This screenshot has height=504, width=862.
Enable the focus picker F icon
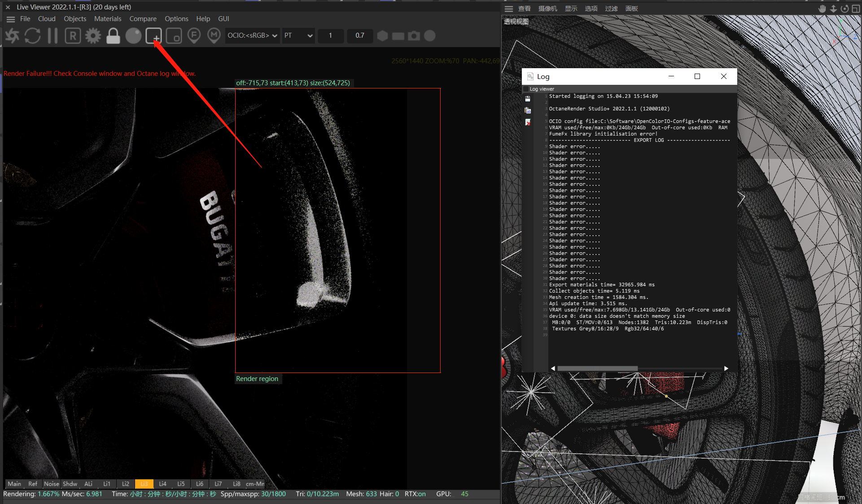click(x=194, y=36)
